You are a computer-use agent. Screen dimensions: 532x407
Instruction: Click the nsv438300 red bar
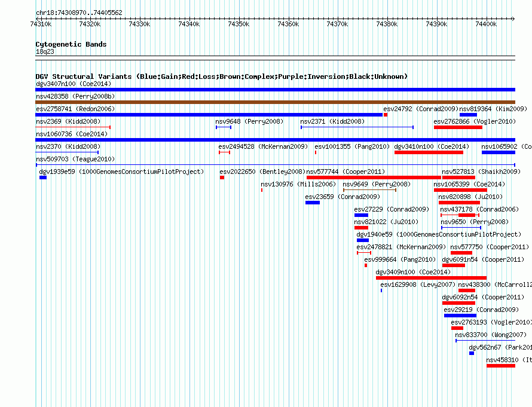[x=467, y=290]
